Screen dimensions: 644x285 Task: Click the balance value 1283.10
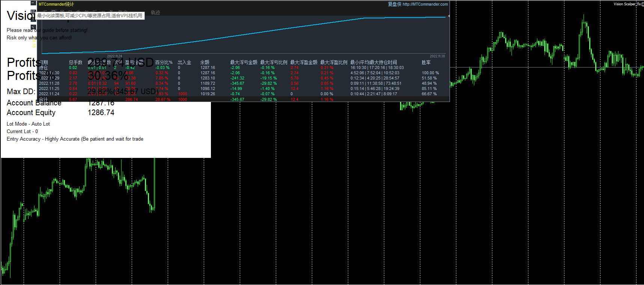208,78
